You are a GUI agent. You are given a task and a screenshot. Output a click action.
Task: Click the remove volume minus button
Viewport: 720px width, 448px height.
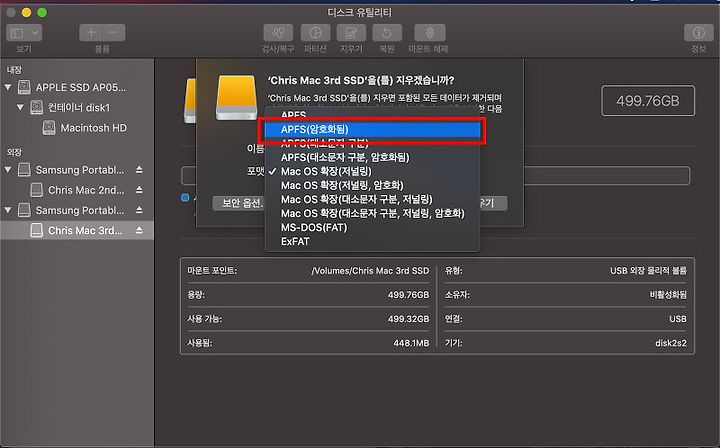[x=113, y=33]
